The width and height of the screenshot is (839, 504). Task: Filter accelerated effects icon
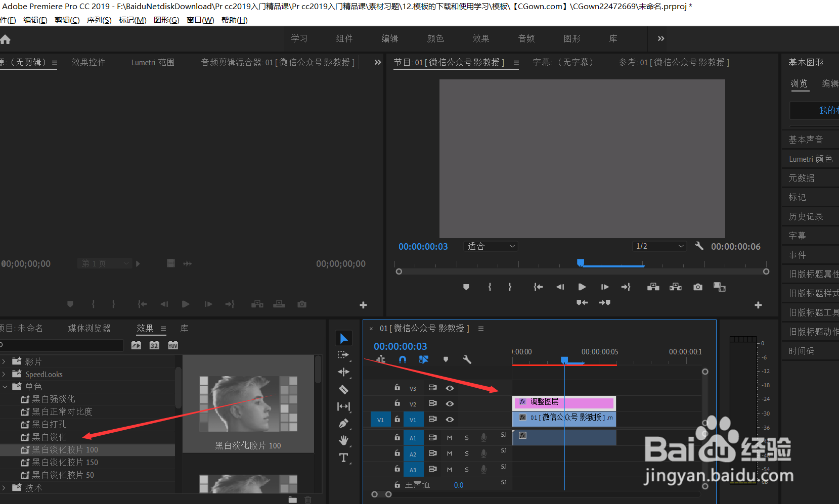coord(136,345)
